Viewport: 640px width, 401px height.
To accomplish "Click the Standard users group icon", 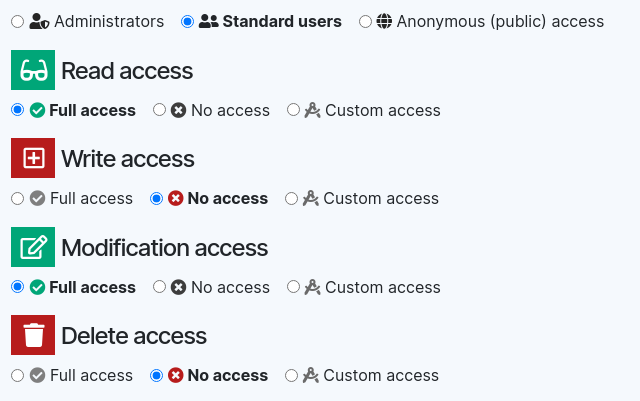I will pos(209,21).
